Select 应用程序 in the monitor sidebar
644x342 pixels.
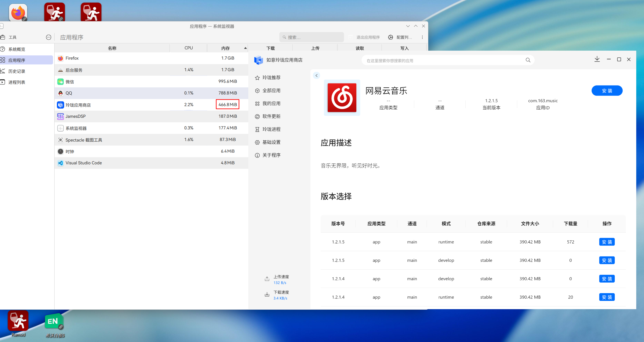click(26, 60)
